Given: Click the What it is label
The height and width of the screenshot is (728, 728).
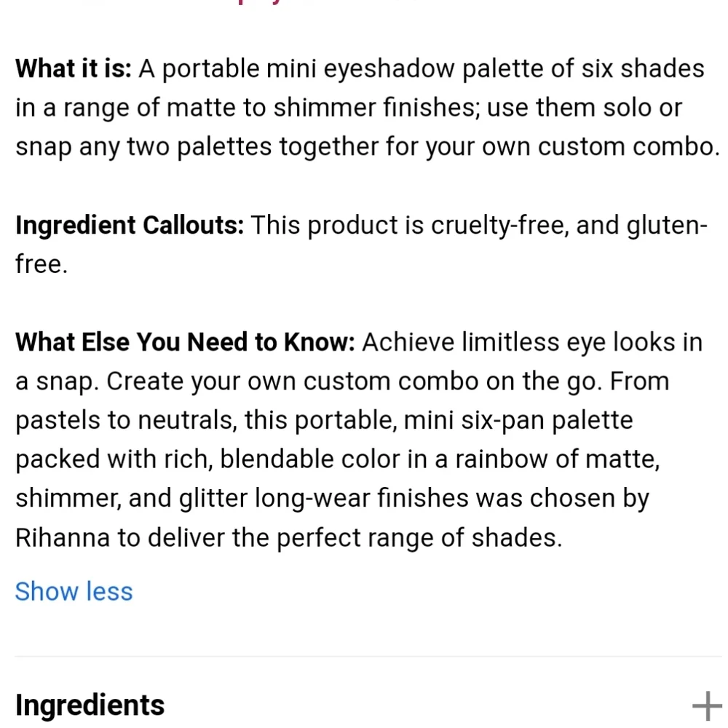Looking at the screenshot, I should pyautogui.click(x=72, y=68).
